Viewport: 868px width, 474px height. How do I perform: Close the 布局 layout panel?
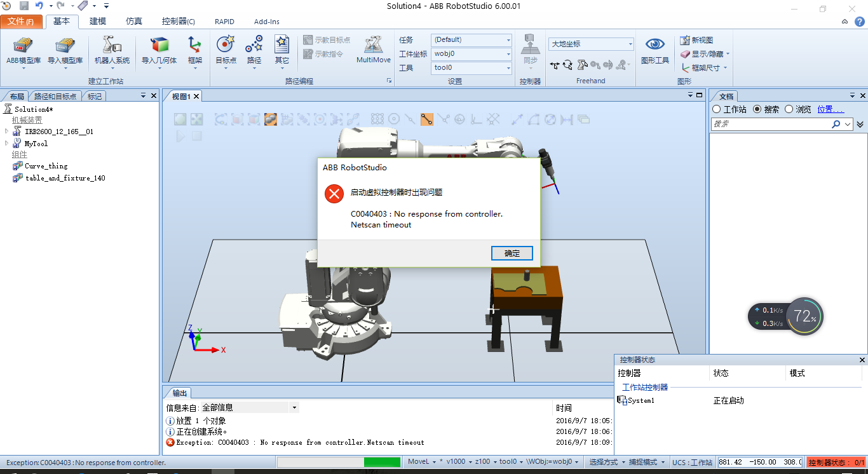pyautogui.click(x=153, y=96)
